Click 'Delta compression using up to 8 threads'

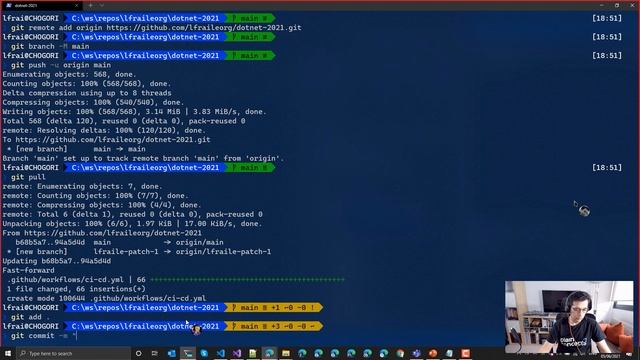tap(87, 93)
